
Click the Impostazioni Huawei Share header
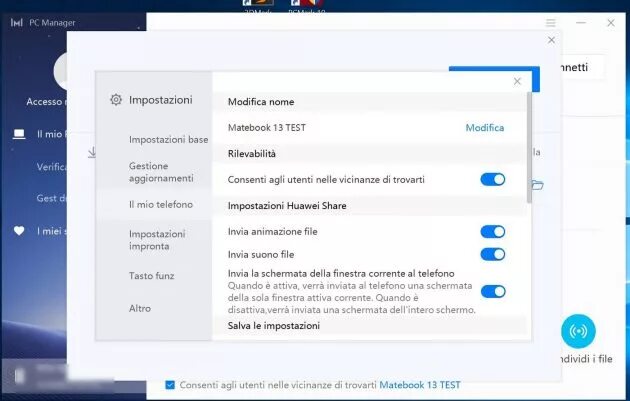tap(287, 206)
